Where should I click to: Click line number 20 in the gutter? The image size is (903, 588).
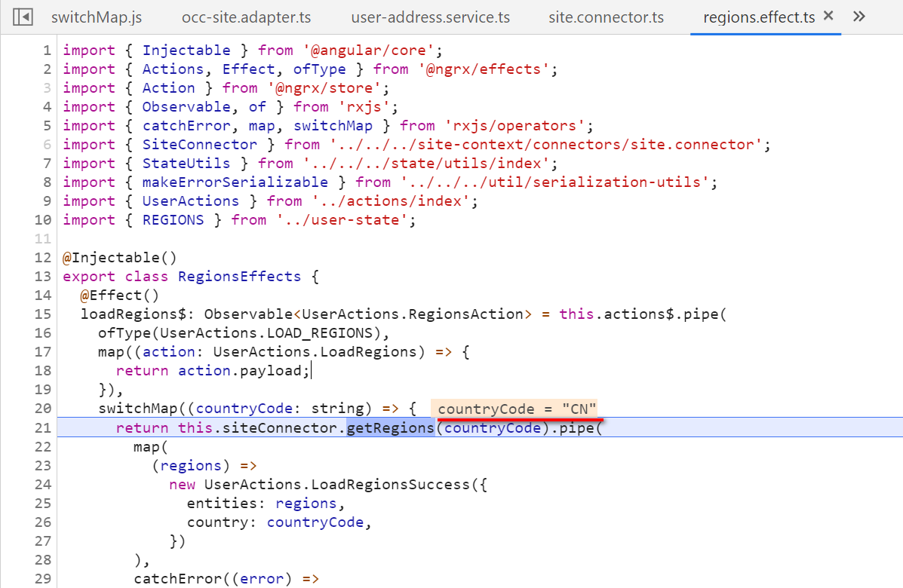pyautogui.click(x=43, y=409)
